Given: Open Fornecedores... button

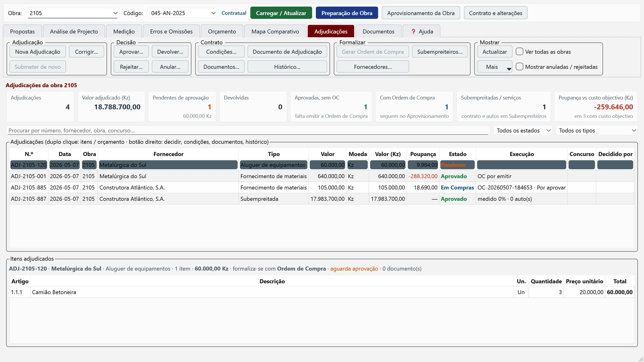Looking at the screenshot, I should coord(373,67).
